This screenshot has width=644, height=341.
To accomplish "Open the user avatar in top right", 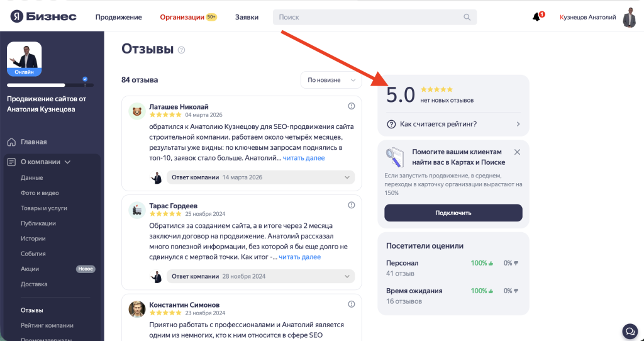I will 629,17.
